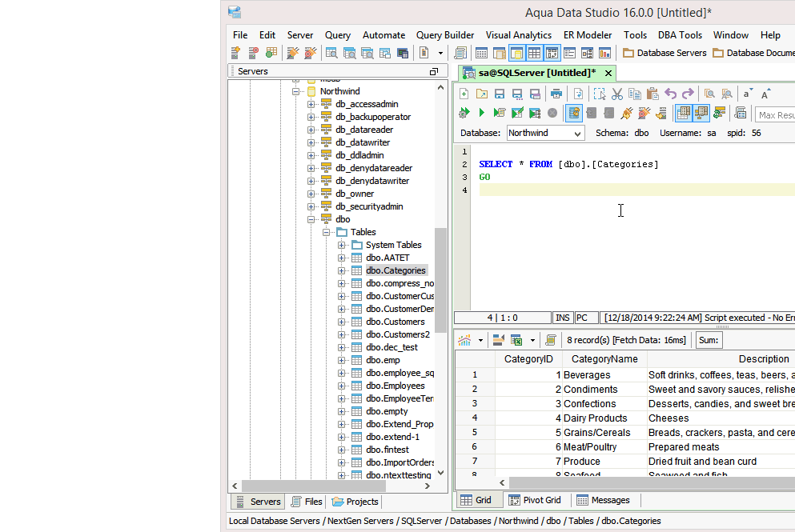Screen dimensions: 795x532
Task: Click the reconnect plug icon in query toolbar
Action: pyautogui.click(x=627, y=113)
